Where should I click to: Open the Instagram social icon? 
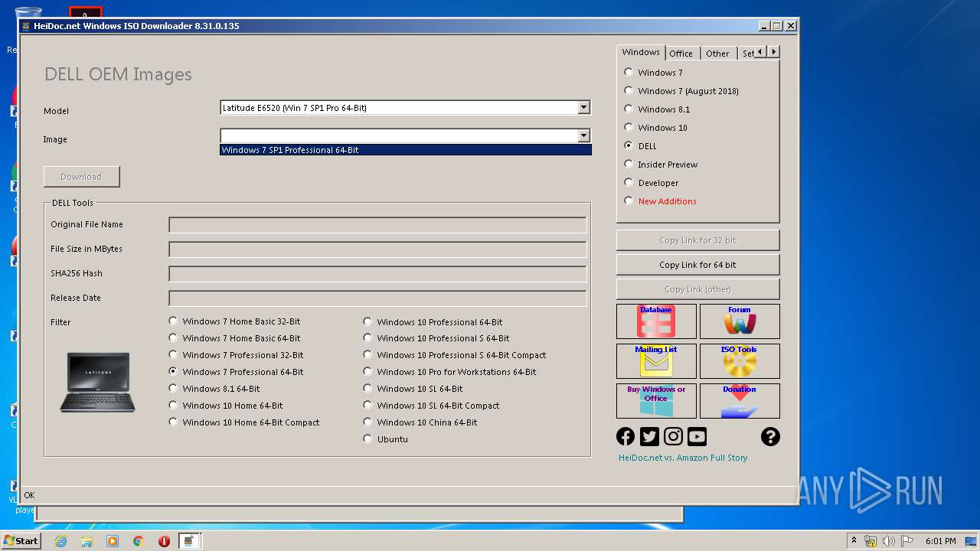tap(673, 436)
